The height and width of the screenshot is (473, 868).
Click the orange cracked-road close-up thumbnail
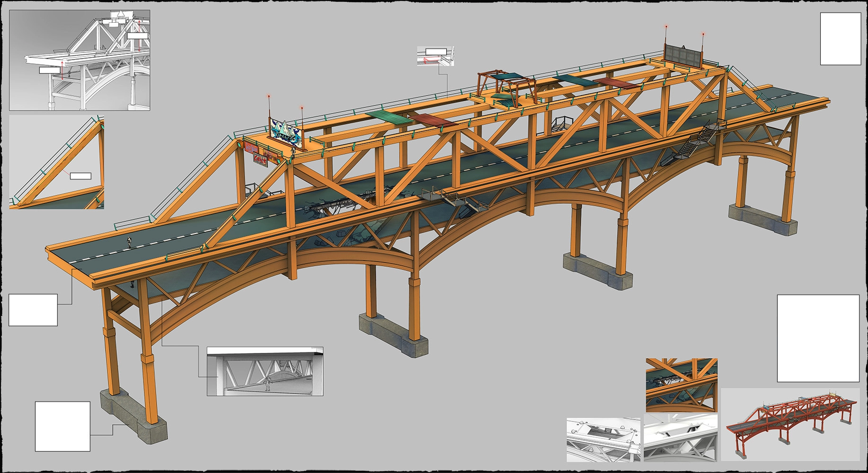[682, 385]
